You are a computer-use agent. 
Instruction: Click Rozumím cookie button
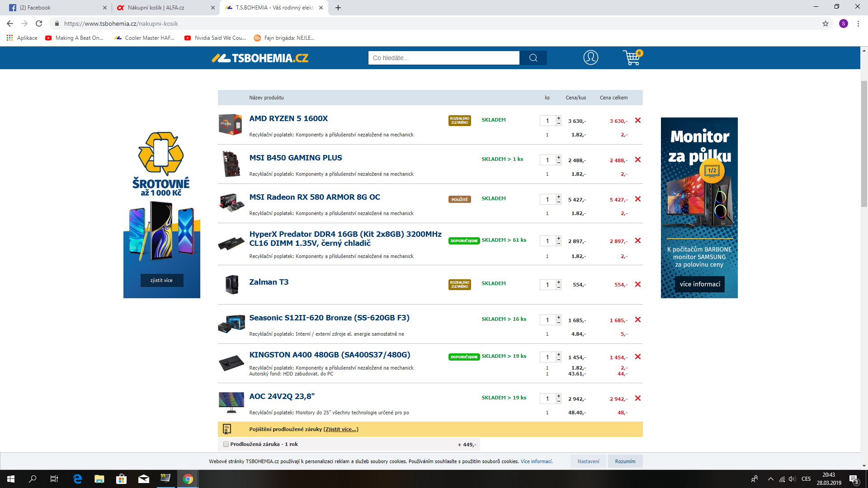click(x=625, y=461)
